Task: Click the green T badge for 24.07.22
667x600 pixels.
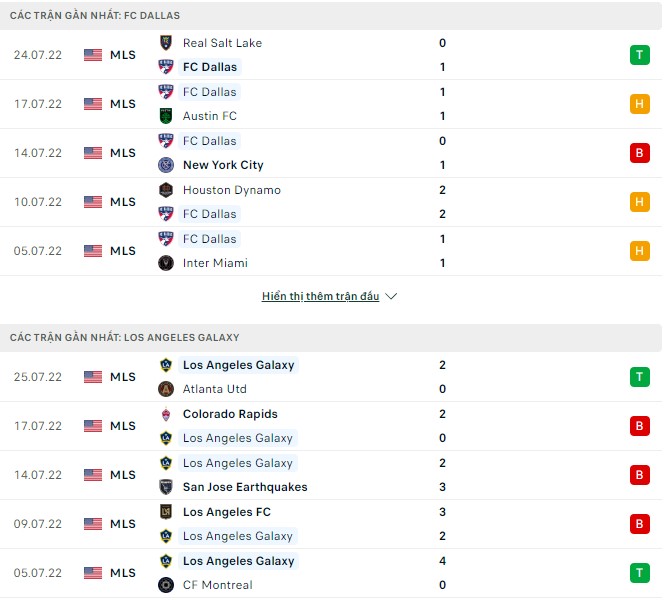Action: (x=639, y=55)
